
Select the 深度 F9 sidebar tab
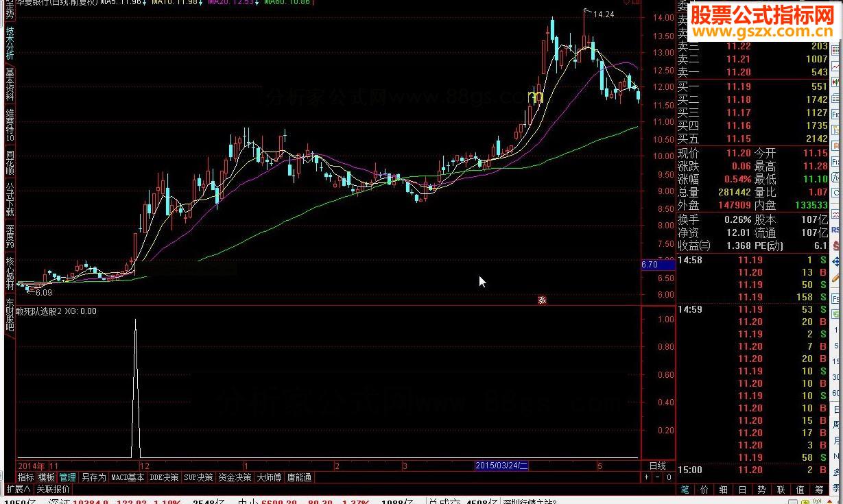point(10,236)
